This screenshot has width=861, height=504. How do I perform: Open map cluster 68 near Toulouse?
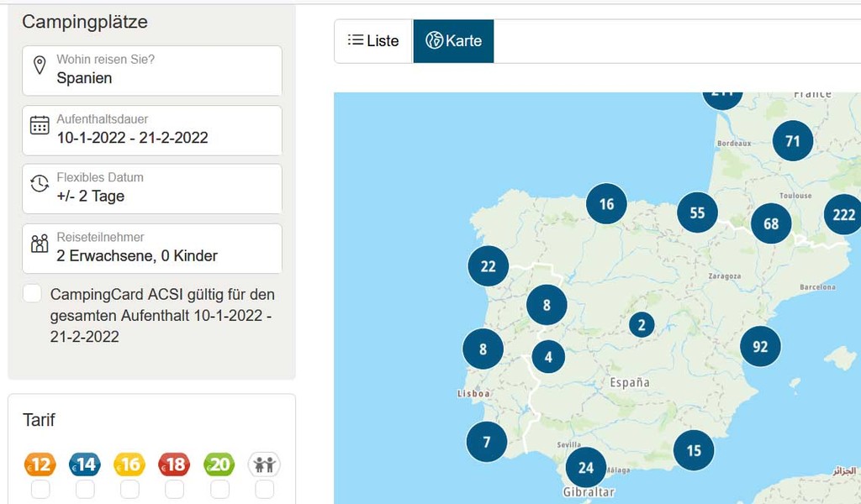pyautogui.click(x=771, y=223)
